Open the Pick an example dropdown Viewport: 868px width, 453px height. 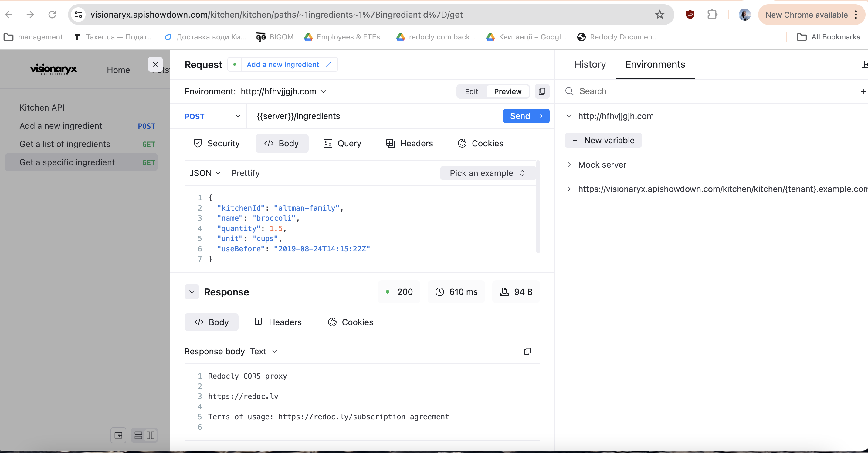[x=487, y=173]
